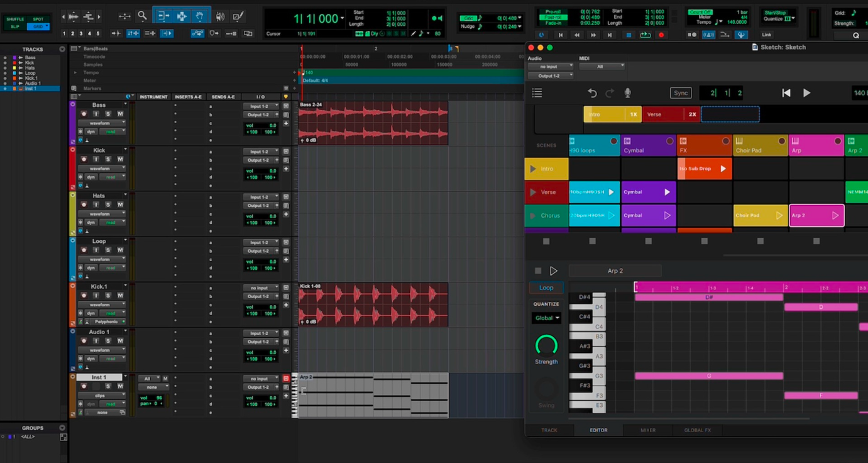Launch the Chorus scene
This screenshot has width=868, height=463.
click(533, 216)
